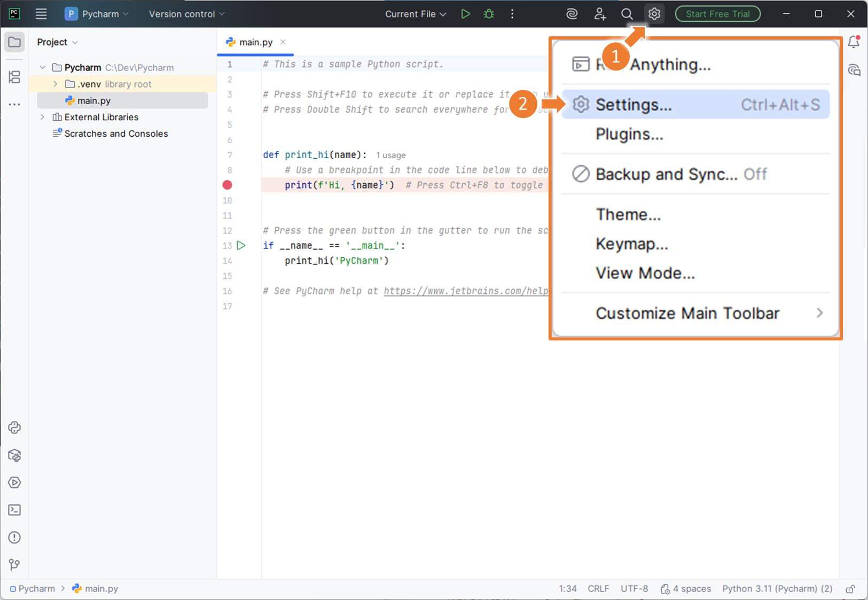Open AI Assistant spiral icon in toolbar

572,14
